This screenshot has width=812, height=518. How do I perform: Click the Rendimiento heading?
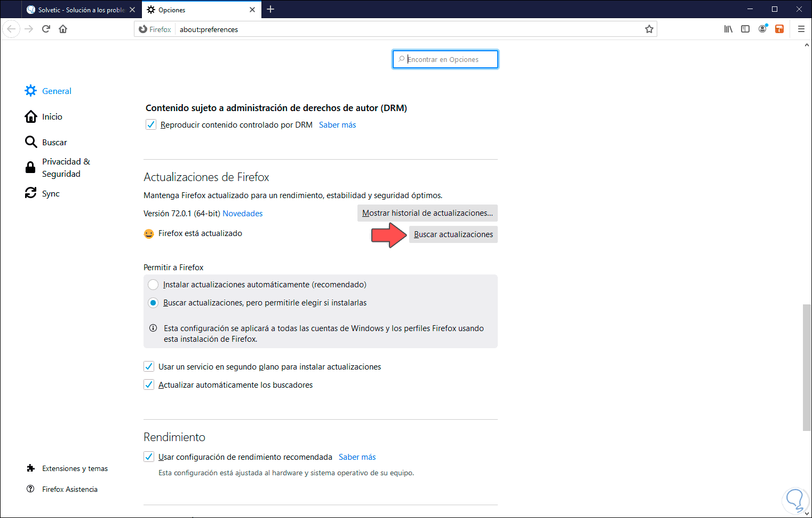174,437
